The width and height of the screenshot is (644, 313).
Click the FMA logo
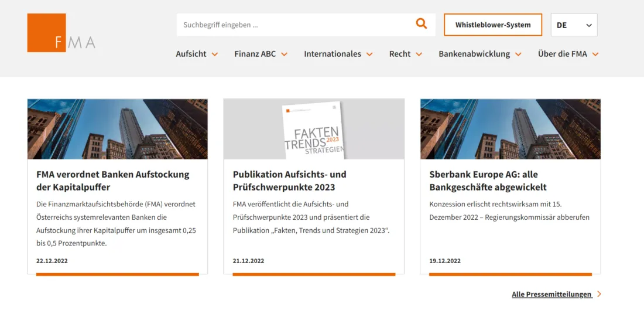coord(61,33)
